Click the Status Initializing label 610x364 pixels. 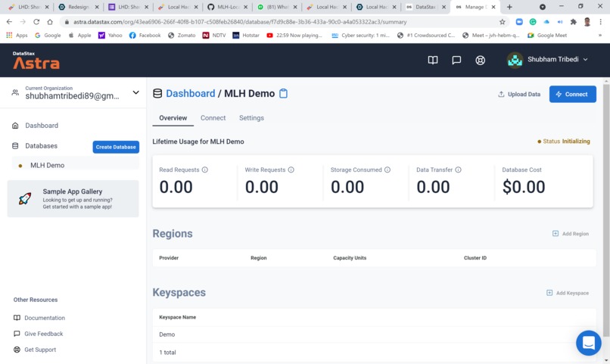tap(564, 142)
